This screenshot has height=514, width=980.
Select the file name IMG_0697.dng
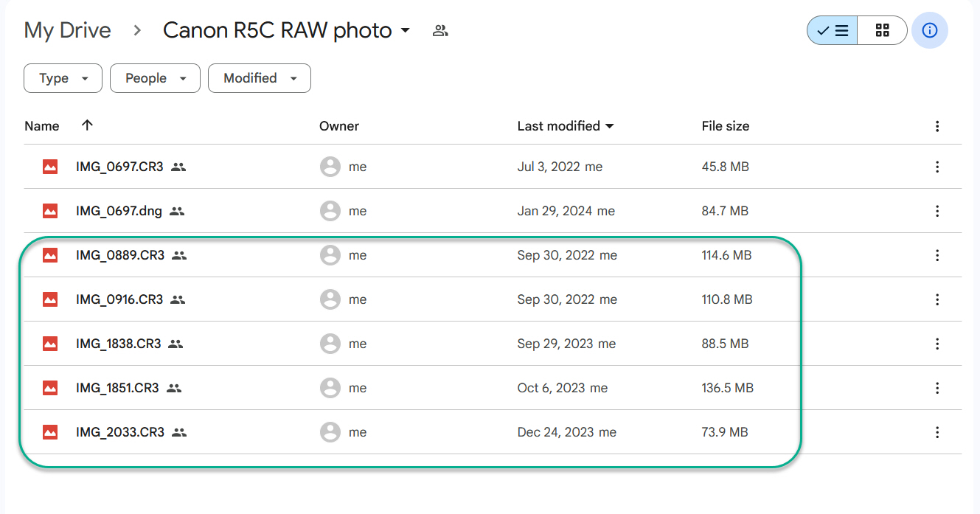pos(119,211)
